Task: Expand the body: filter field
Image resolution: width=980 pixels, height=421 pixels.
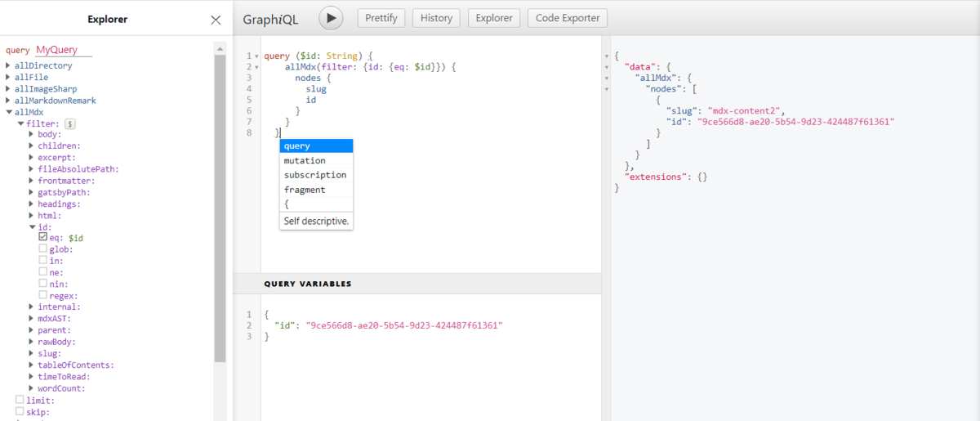Action: (32, 134)
